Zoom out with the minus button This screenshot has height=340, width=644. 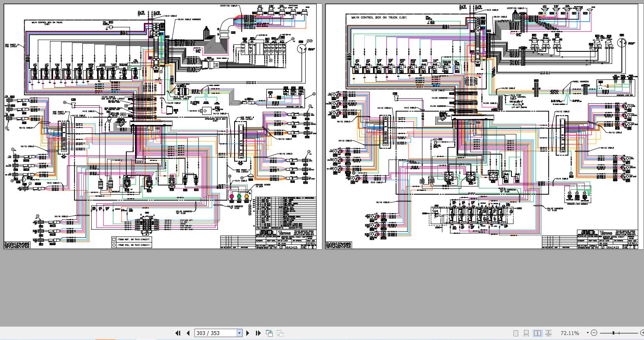[594, 333]
